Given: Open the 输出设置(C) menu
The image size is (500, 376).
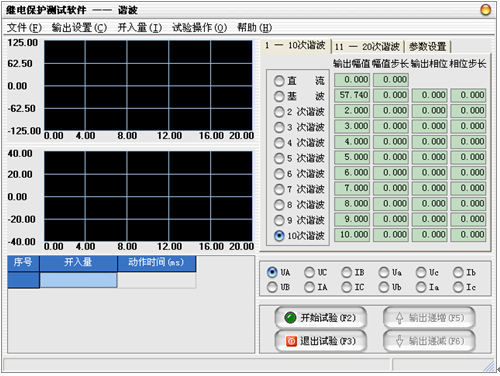Looking at the screenshot, I should (x=79, y=28).
